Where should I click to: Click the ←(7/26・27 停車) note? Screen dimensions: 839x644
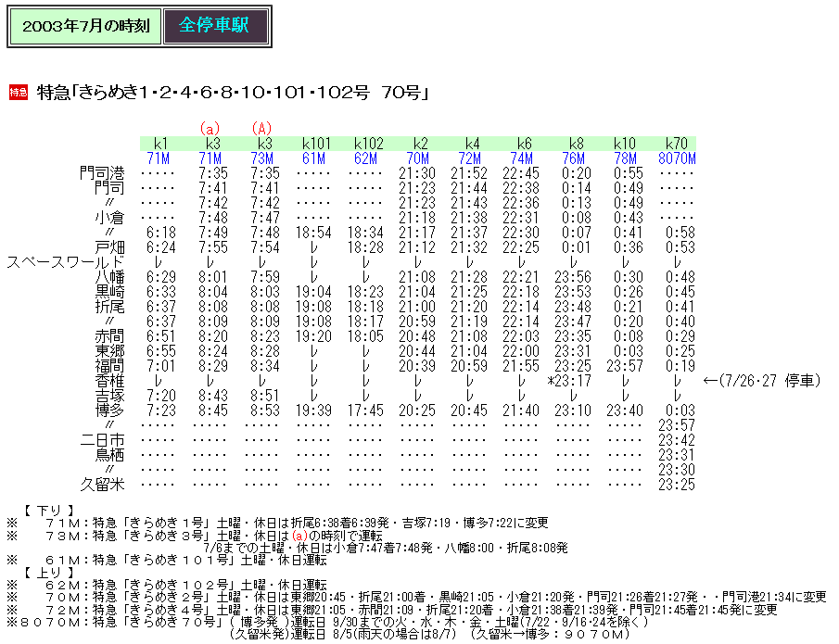point(761,381)
